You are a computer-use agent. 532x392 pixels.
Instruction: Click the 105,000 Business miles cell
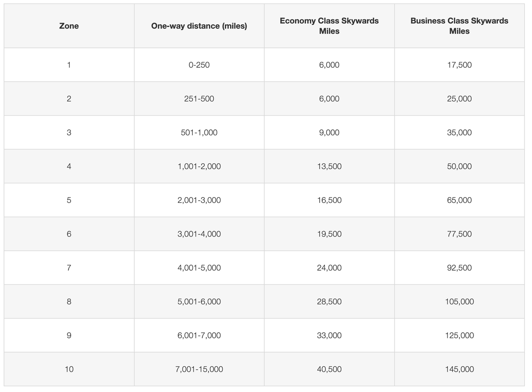coord(459,302)
